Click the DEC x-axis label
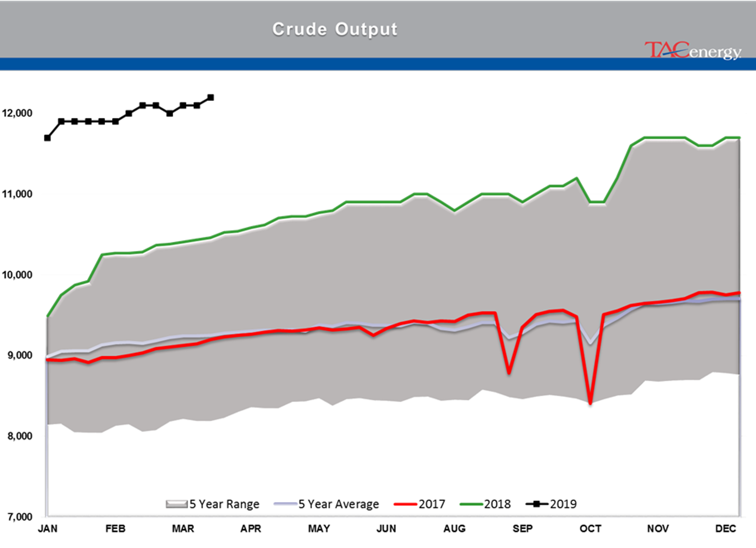The height and width of the screenshot is (548, 756). click(726, 529)
